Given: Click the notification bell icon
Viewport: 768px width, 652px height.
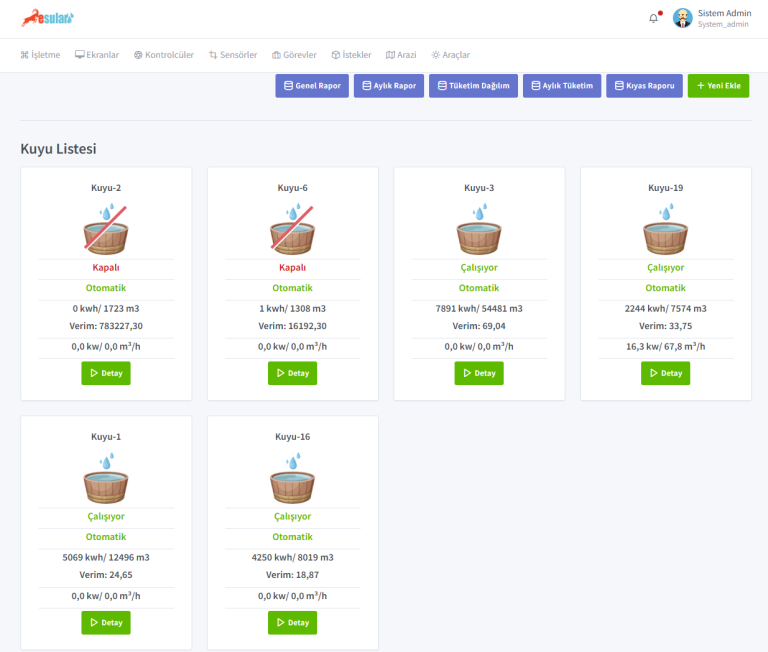Looking at the screenshot, I should point(653,18).
